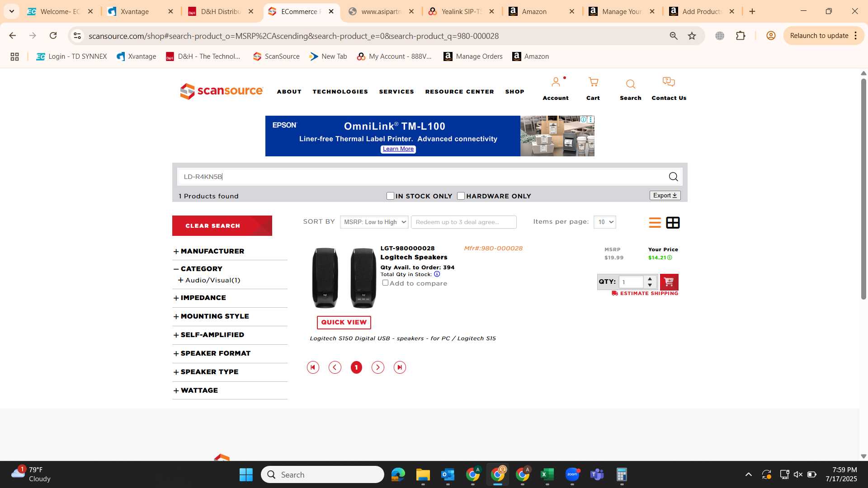Bookmark this page with the star
Viewport: 868px width, 488px height.
692,36
